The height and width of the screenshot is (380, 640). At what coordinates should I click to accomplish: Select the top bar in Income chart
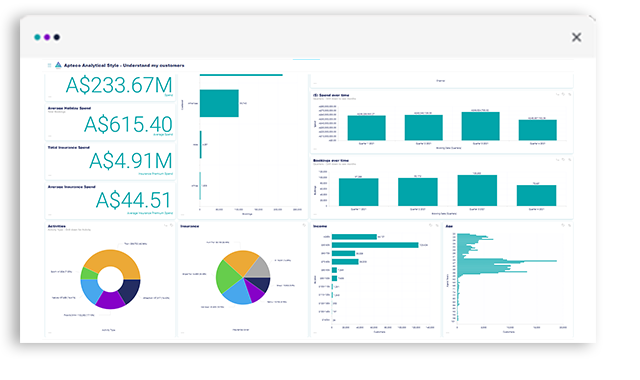[x=354, y=237]
